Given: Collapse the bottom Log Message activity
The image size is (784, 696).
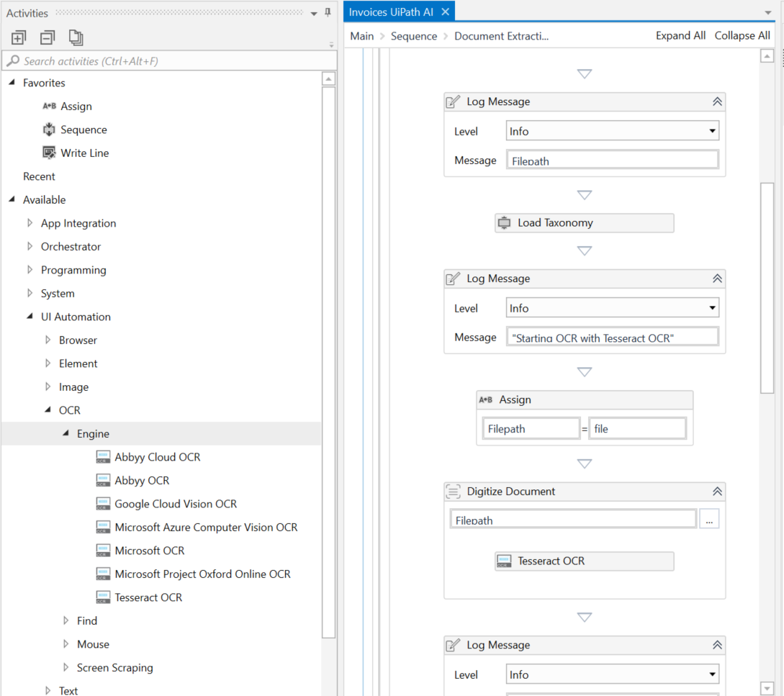Looking at the screenshot, I should click(717, 645).
